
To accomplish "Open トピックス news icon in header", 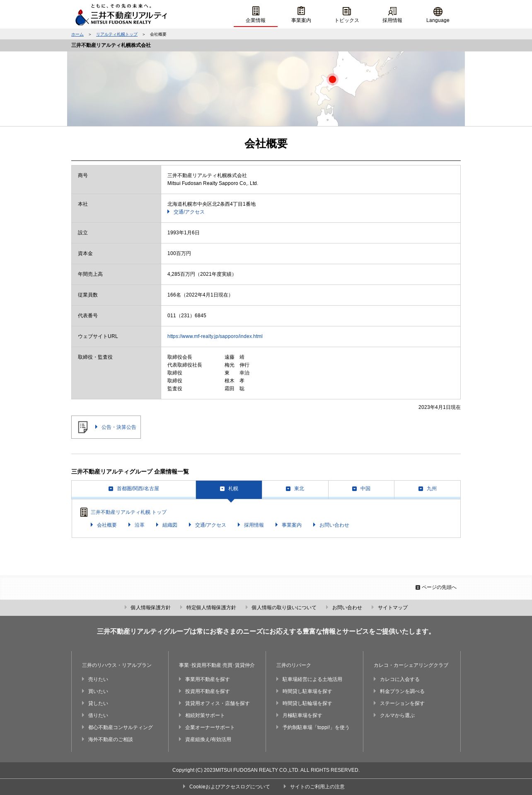I will 347,11.
